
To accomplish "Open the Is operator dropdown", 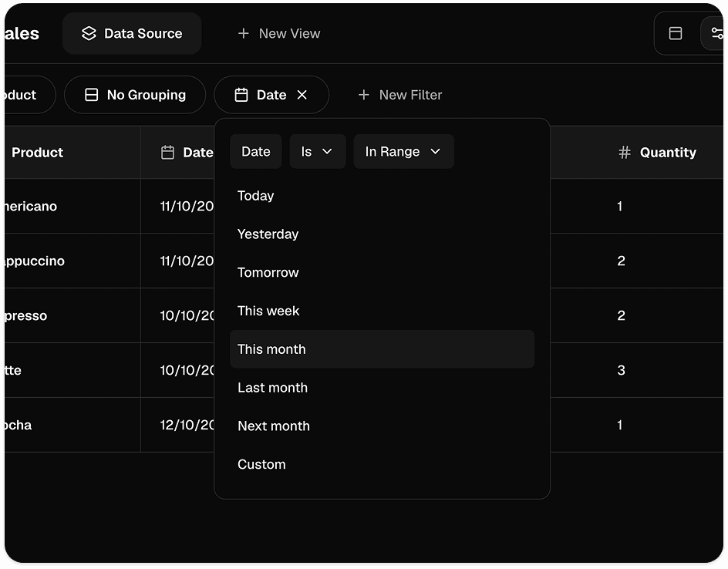I will click(318, 151).
